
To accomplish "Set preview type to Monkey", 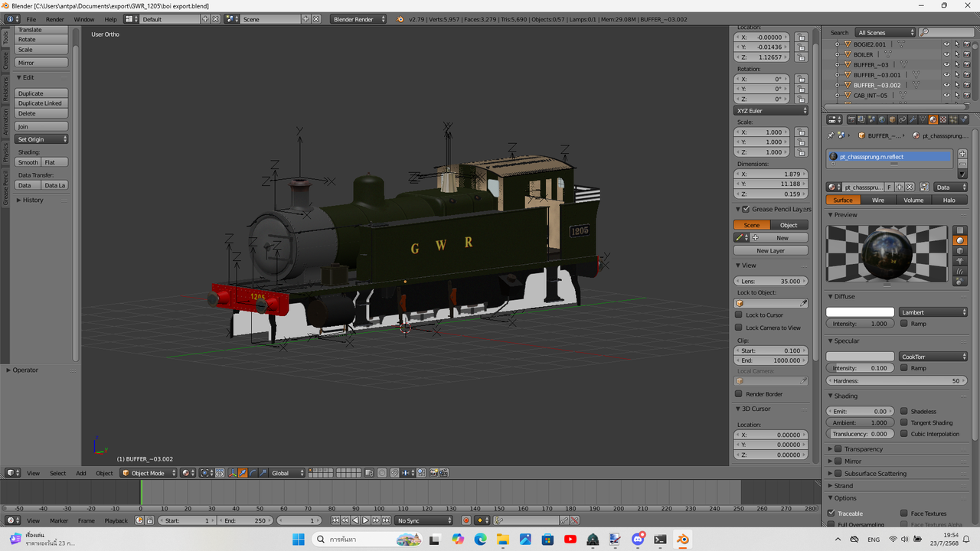I will coord(961,261).
